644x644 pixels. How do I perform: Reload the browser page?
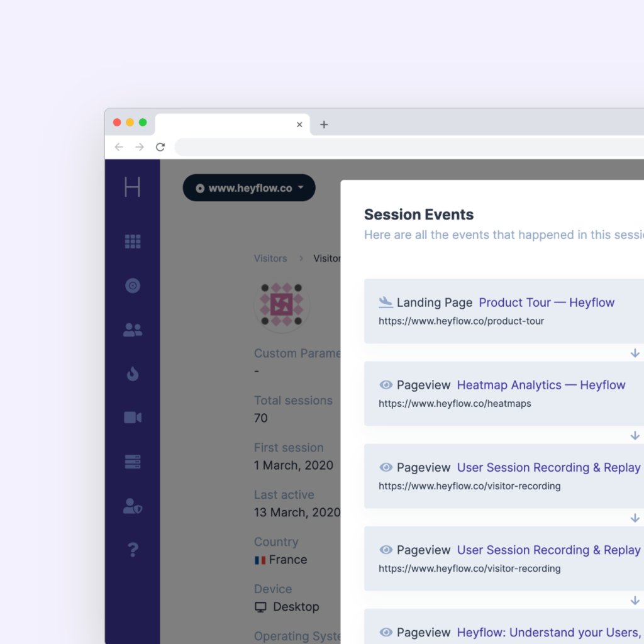[160, 147]
